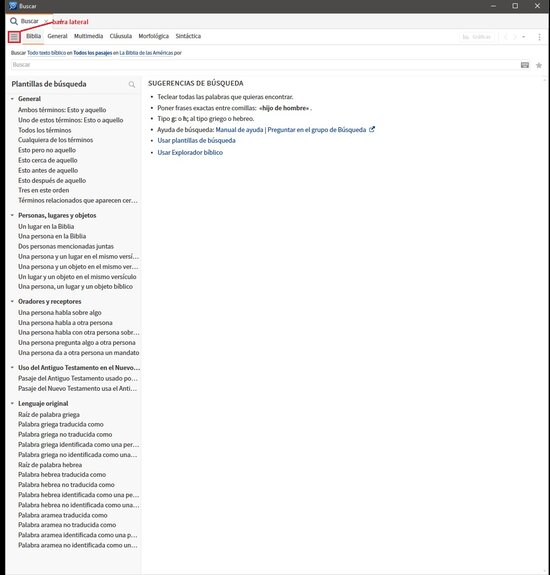
Task: Open the on-screen keyboard icon in search box
Action: click(x=525, y=65)
